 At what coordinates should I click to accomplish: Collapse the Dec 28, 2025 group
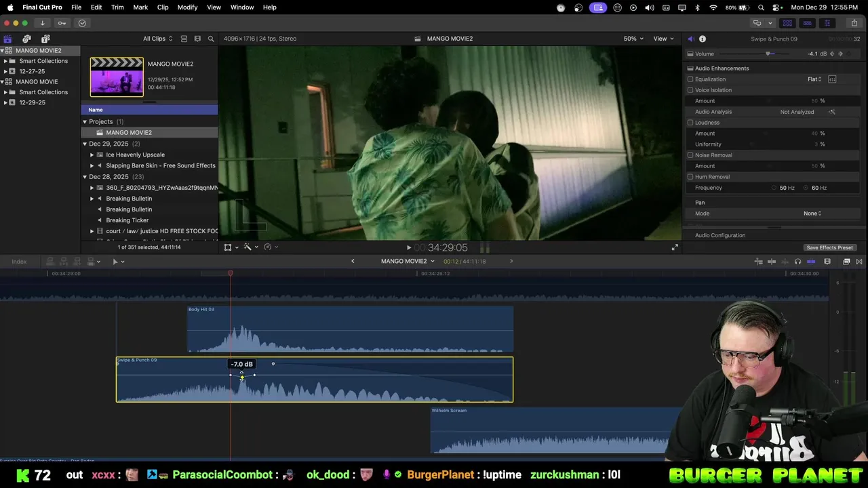[85, 177]
